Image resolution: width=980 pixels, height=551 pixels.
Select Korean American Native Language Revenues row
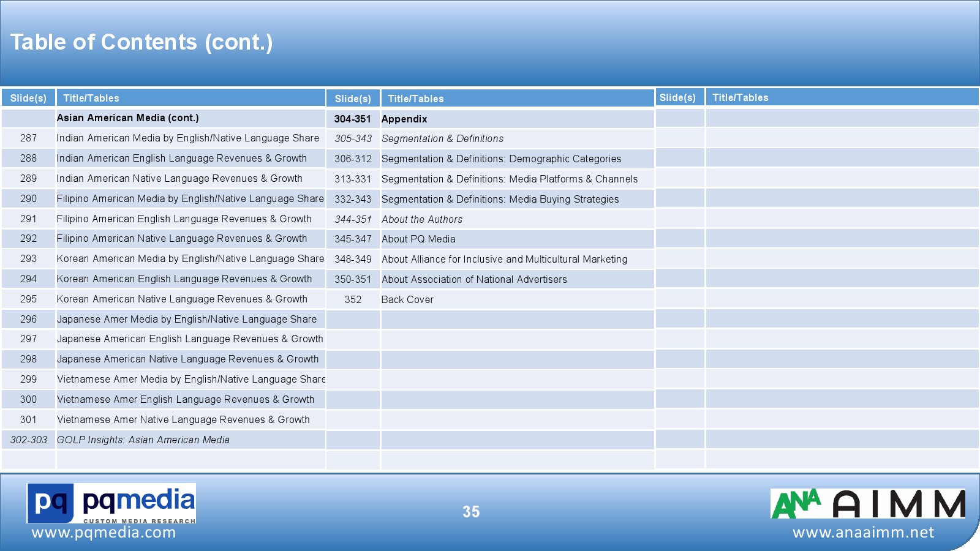click(182, 299)
